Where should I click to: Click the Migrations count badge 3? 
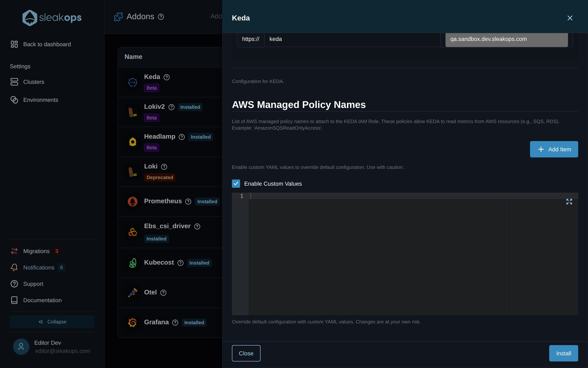click(x=57, y=251)
